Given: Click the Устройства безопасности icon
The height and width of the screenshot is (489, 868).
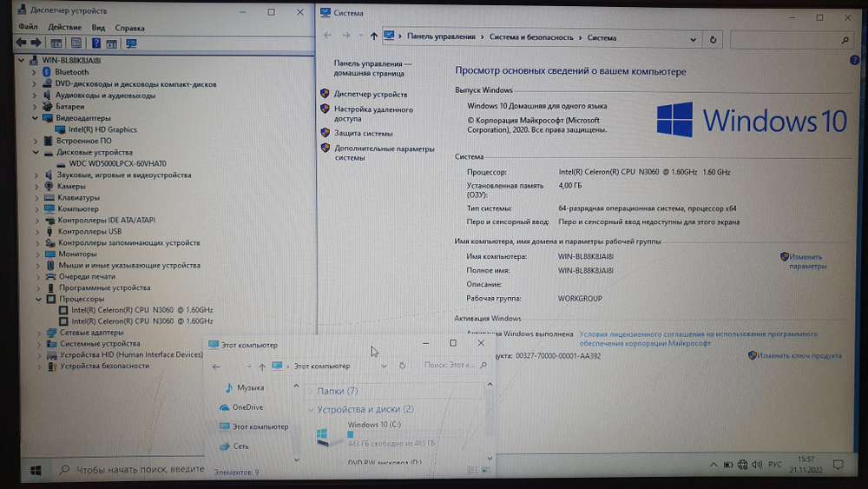Looking at the screenshot, I should click(53, 366).
